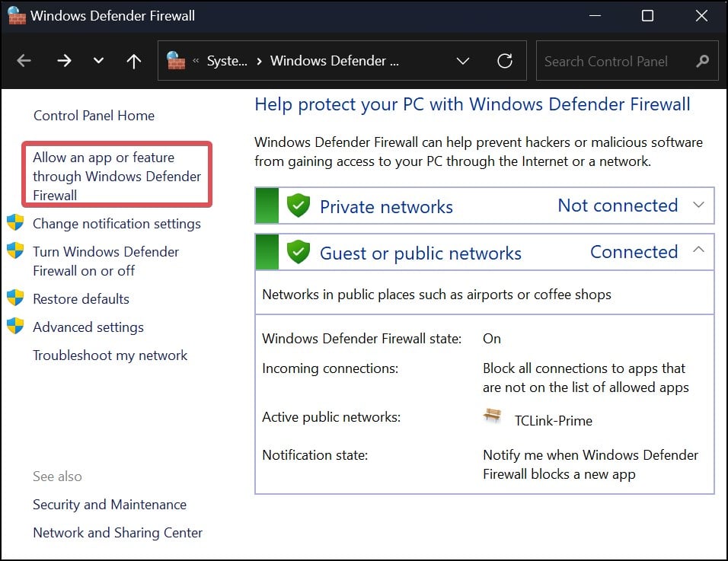Viewport: 728px width, 561px height.
Task: Open Control Panel Home link
Action: pyautogui.click(x=94, y=116)
